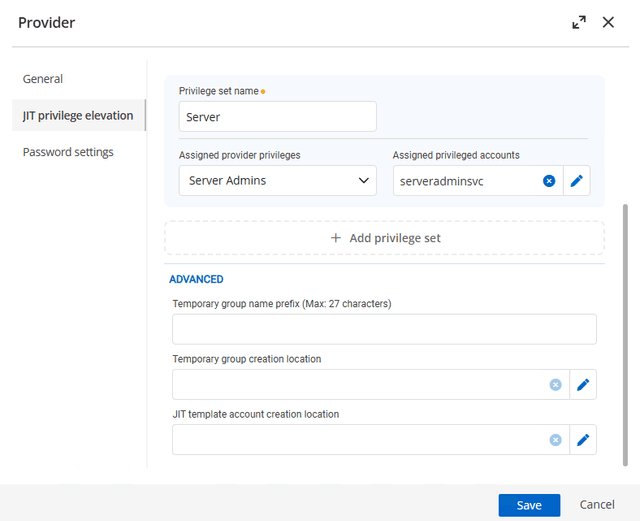Image resolution: width=640 pixels, height=521 pixels.
Task: Select the JIT privilege elevation tab
Action: (78, 116)
